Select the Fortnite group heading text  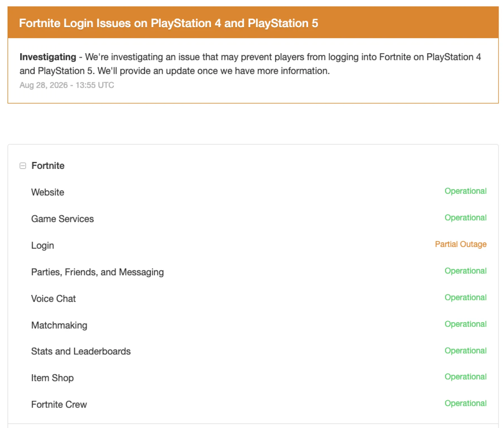click(x=48, y=166)
